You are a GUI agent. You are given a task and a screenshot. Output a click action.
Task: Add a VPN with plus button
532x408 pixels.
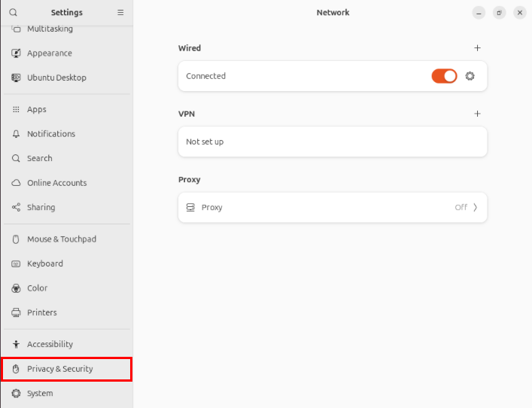pos(477,114)
